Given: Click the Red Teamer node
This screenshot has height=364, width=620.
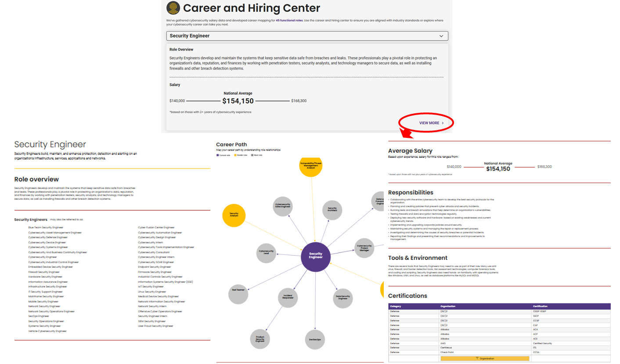Looking at the screenshot, I should [x=238, y=290].
